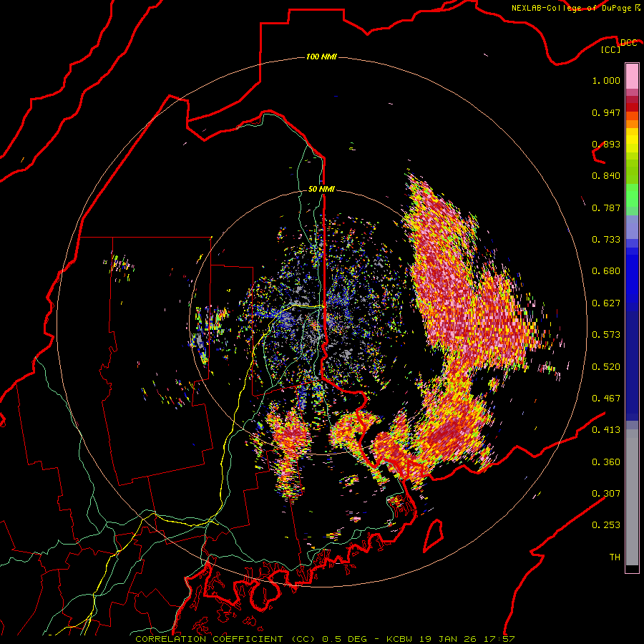Click the 1.000 legend value

606,80
